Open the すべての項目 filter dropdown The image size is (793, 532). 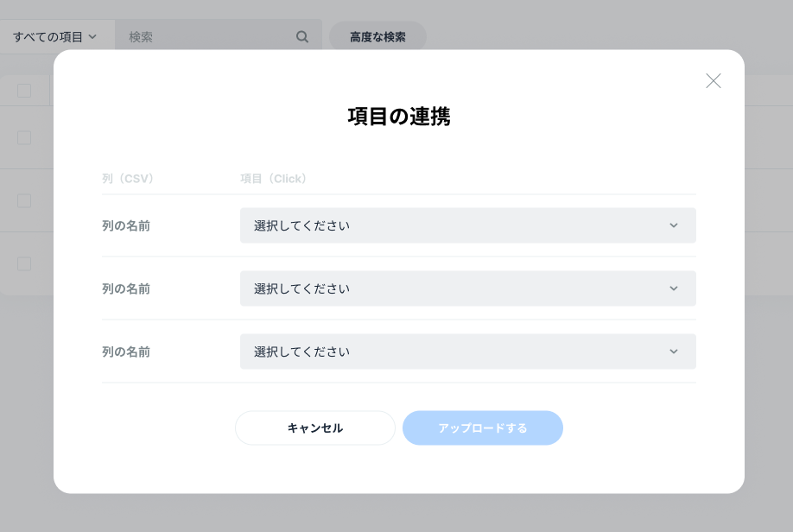(x=54, y=37)
